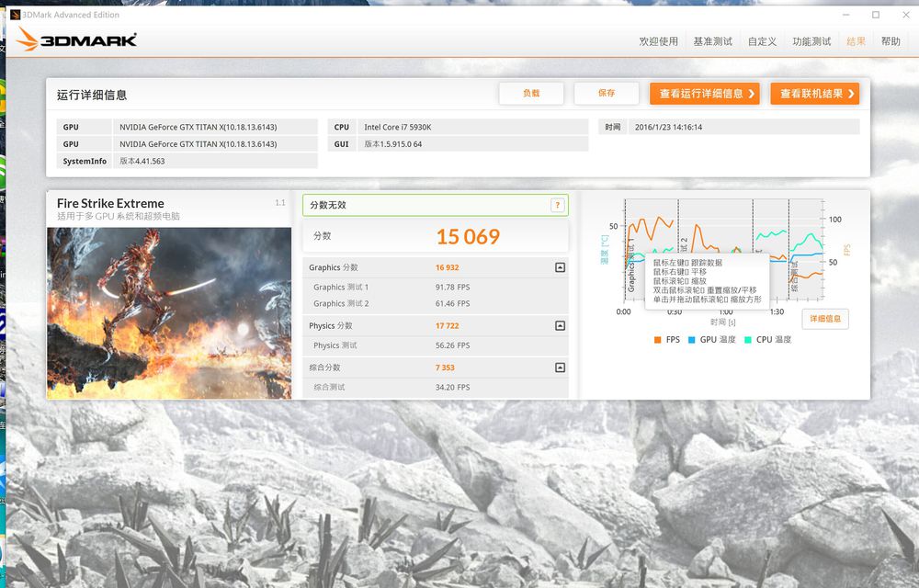This screenshot has width=919, height=588.
Task: Click the 负载 (load) button
Action: [x=531, y=93]
